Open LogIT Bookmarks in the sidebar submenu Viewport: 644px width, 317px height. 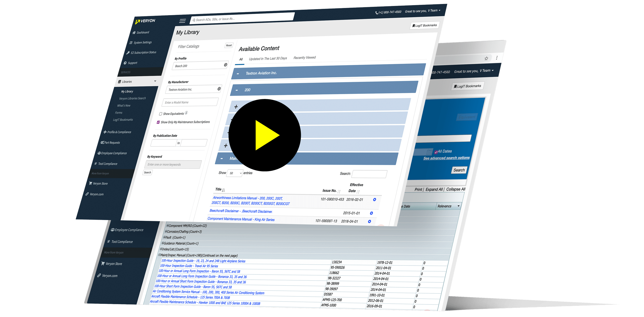coord(123,120)
